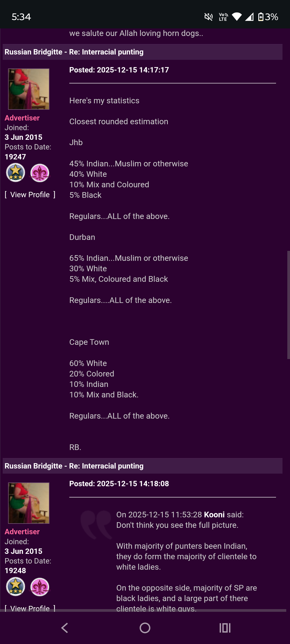Tap the gold star badge in second post
Image resolution: width=290 pixels, height=644 pixels.
16,587
